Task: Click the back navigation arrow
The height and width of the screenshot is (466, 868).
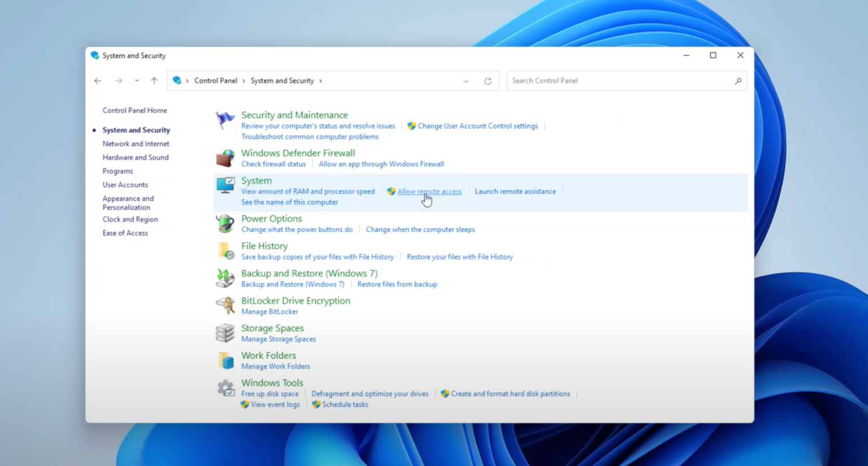Action: coord(97,81)
